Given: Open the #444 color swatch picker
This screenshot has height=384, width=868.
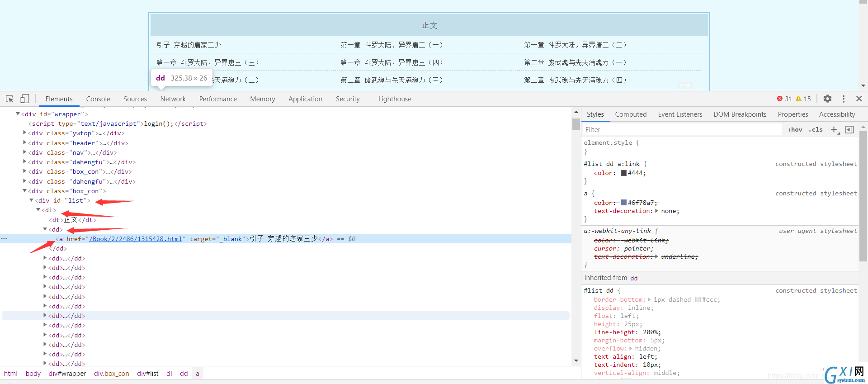Looking at the screenshot, I should [x=624, y=173].
